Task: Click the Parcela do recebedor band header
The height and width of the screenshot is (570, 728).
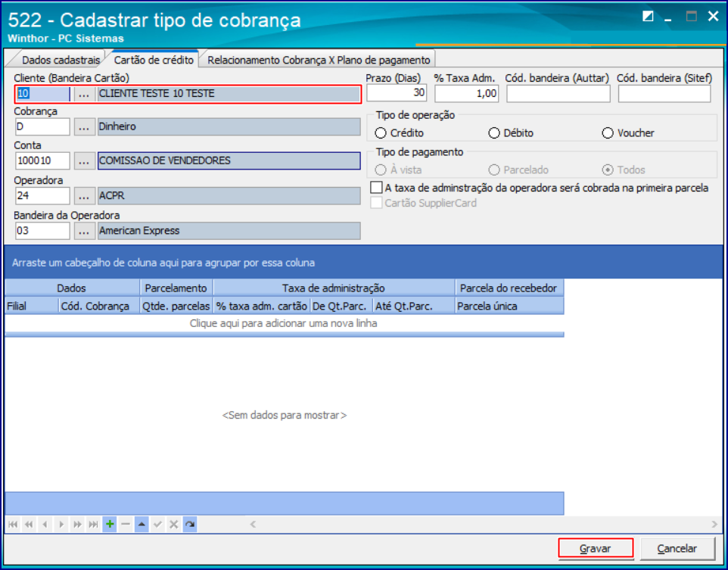Action: point(509,288)
